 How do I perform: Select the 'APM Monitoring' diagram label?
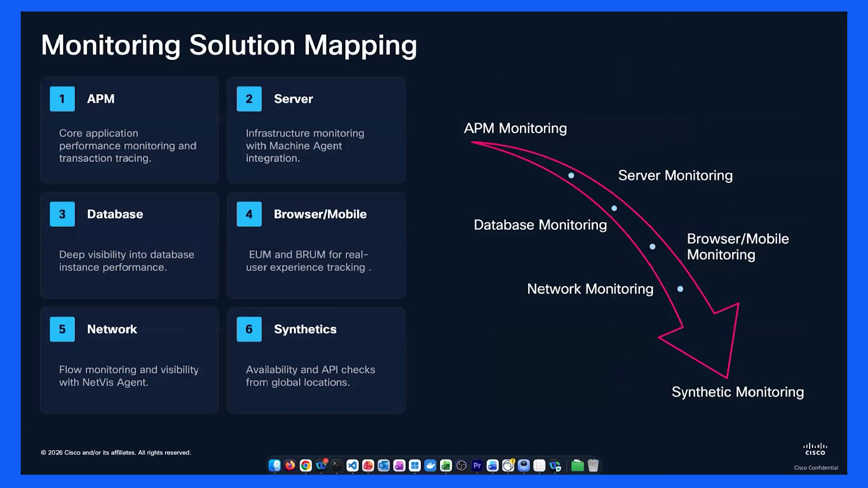point(515,128)
